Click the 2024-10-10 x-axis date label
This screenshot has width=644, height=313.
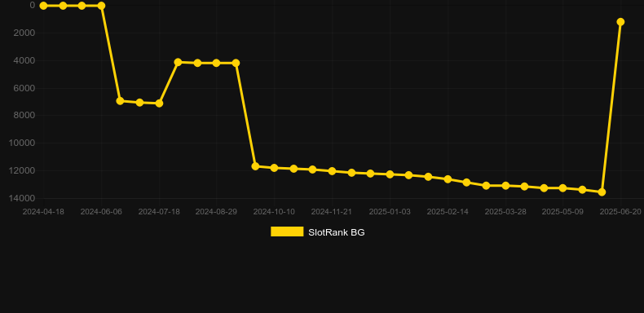click(274, 212)
